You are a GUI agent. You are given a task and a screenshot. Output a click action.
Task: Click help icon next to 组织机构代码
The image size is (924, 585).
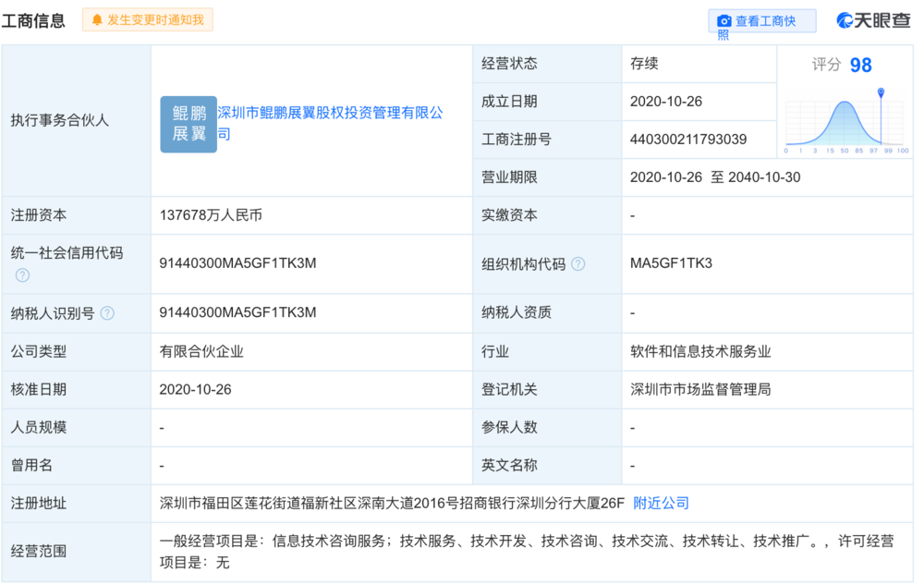point(578,264)
